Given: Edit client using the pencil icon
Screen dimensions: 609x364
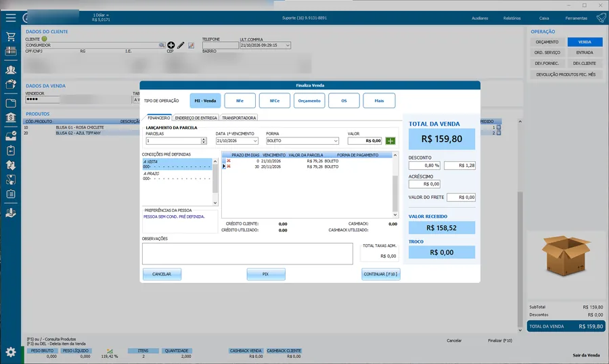Looking at the screenshot, I should click(181, 45).
